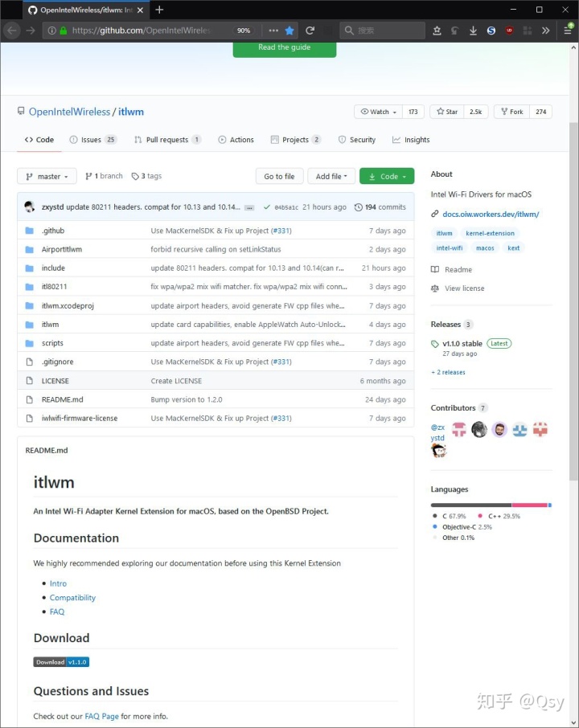This screenshot has width=579, height=728.
Task: Click View license link
Action: click(x=464, y=288)
